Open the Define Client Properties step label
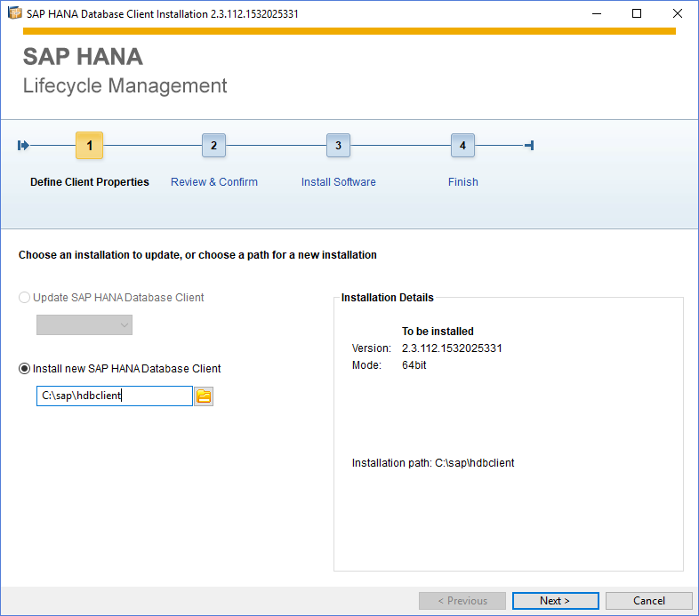Screen dimensions: 699x616 tap(90, 182)
